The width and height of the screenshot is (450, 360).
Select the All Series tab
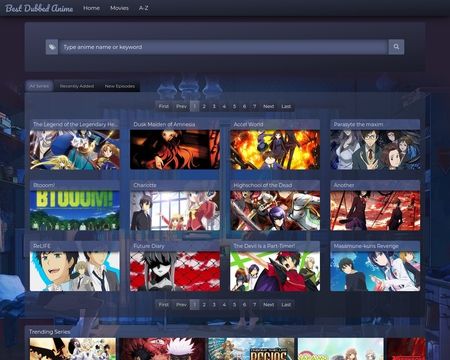(x=39, y=86)
